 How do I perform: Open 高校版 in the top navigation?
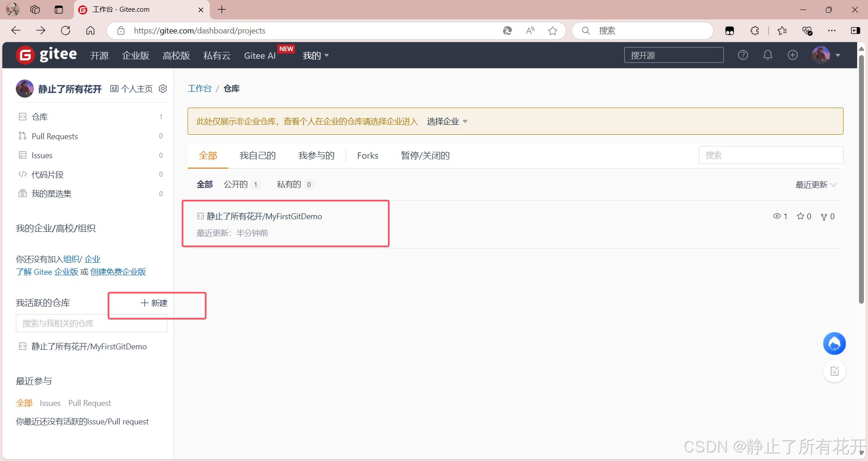click(x=176, y=55)
